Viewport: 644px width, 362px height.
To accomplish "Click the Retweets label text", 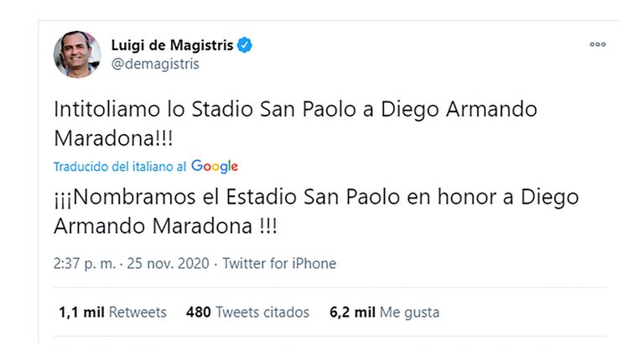I will coord(138,313).
